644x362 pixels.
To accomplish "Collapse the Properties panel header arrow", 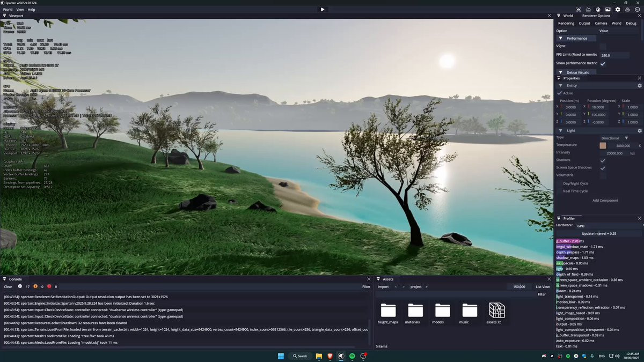I will pos(559,78).
